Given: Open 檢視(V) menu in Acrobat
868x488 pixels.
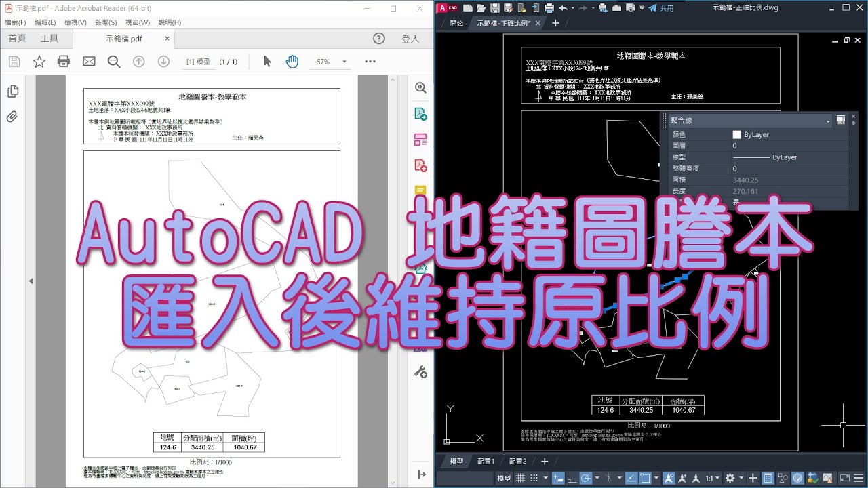Looking at the screenshot, I should pos(75,22).
